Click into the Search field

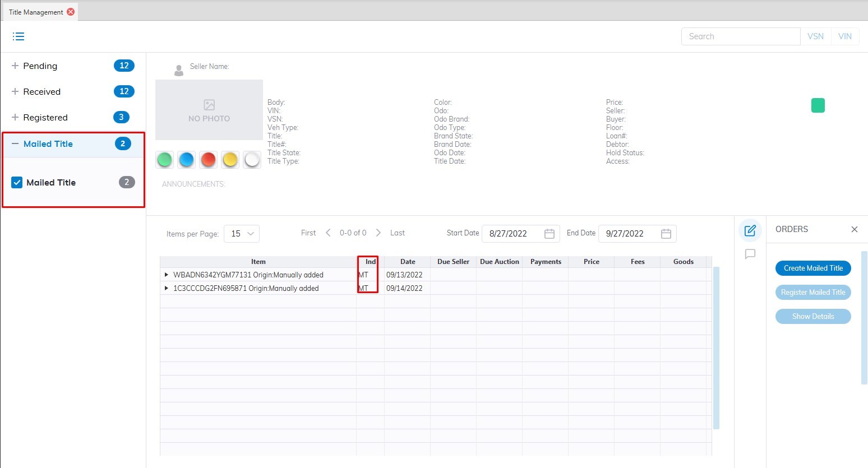click(x=740, y=36)
